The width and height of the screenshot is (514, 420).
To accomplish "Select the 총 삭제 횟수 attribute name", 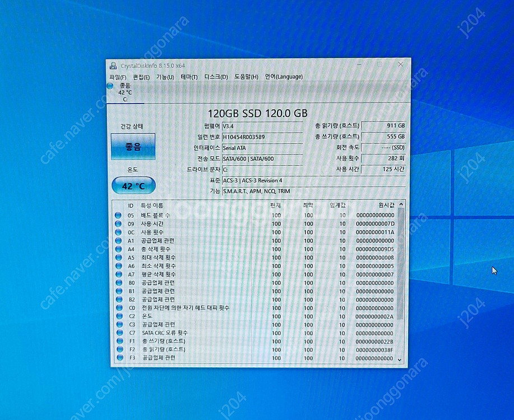I will [x=156, y=249].
